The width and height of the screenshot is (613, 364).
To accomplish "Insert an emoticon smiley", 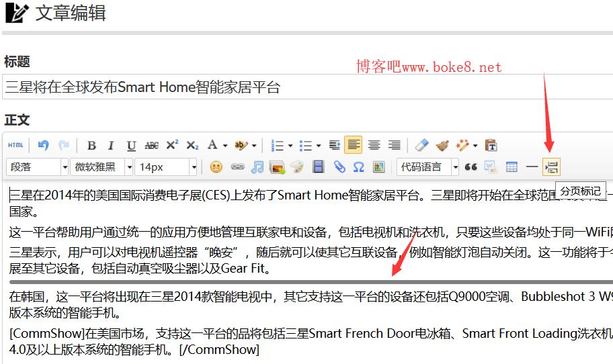I will point(216,167).
